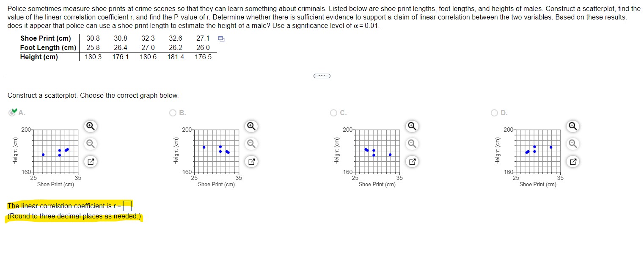Open graph C in a larger external view
644x254 pixels.
coord(412,161)
